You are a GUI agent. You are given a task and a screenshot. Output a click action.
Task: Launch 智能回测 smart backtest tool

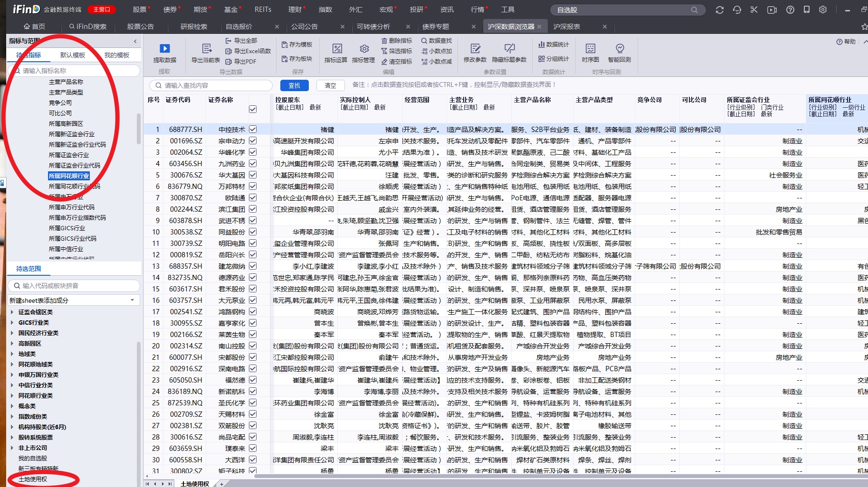(620, 48)
